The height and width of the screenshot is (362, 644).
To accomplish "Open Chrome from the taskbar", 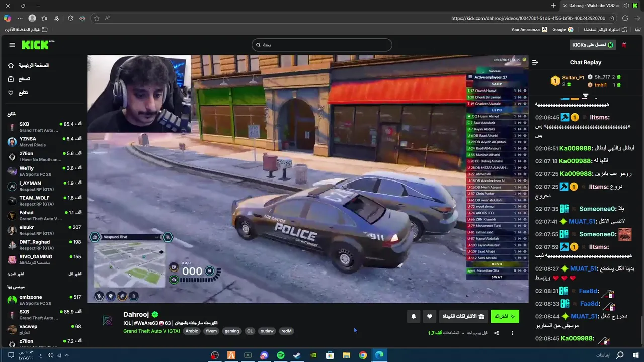I will (363, 355).
